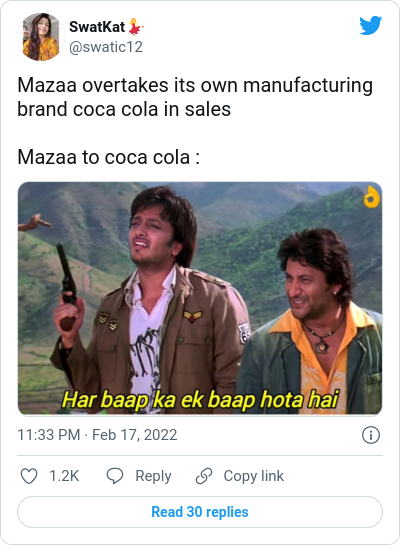Viewport: 400px width, 545px height.
Task: Click the 1.2K likes count
Action: (64, 476)
